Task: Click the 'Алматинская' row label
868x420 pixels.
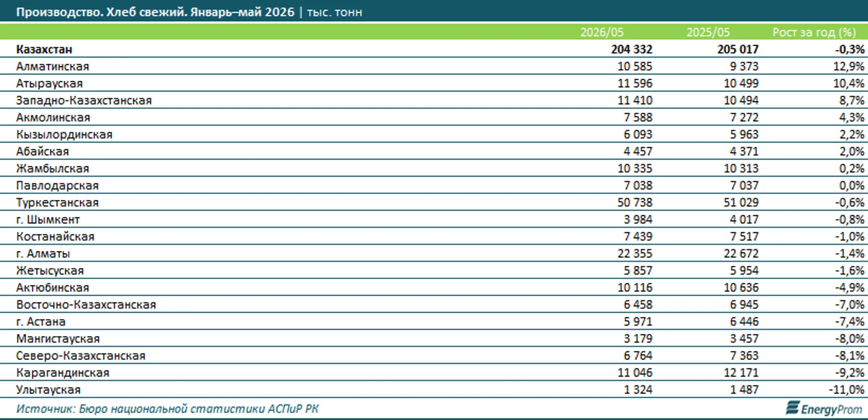Action: 53,66
